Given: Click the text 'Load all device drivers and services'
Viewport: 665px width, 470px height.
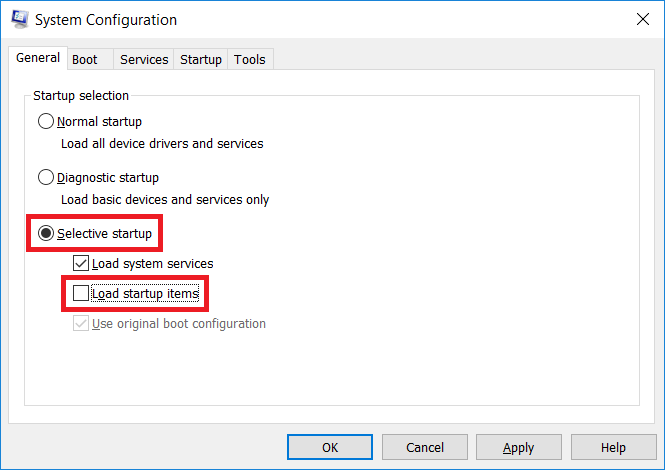Looking at the screenshot, I should [x=162, y=144].
